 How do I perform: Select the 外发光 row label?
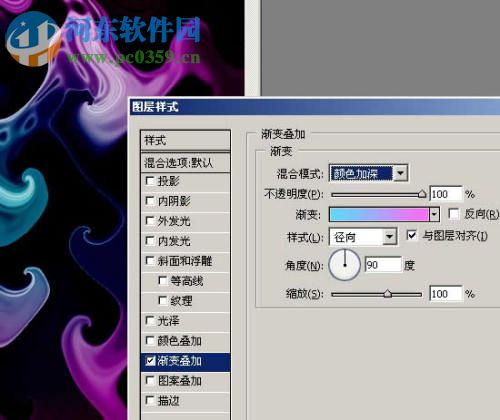click(x=174, y=221)
